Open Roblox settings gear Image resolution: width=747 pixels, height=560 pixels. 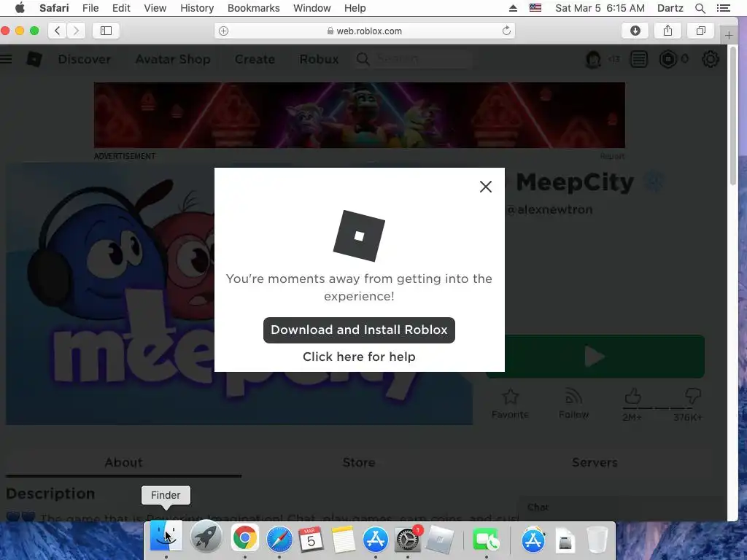click(x=710, y=59)
